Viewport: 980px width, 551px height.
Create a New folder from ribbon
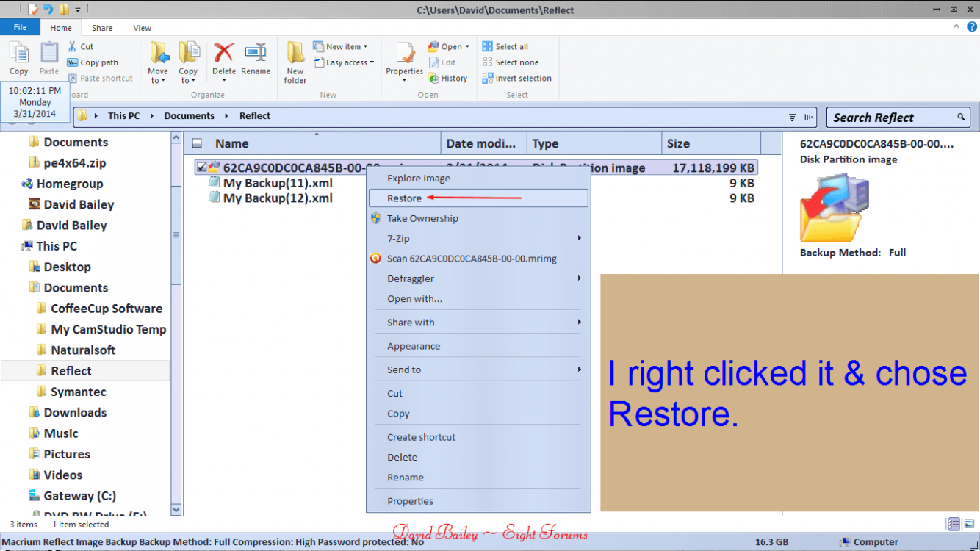pyautogui.click(x=295, y=62)
